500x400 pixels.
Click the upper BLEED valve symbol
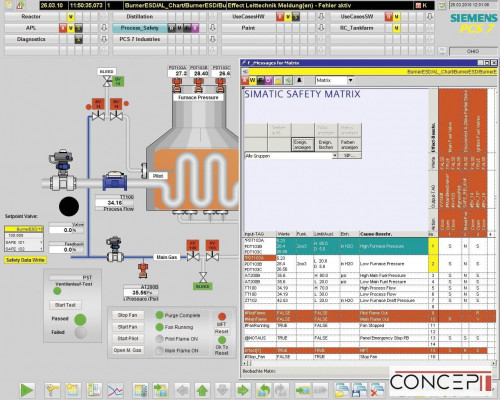point(107,81)
